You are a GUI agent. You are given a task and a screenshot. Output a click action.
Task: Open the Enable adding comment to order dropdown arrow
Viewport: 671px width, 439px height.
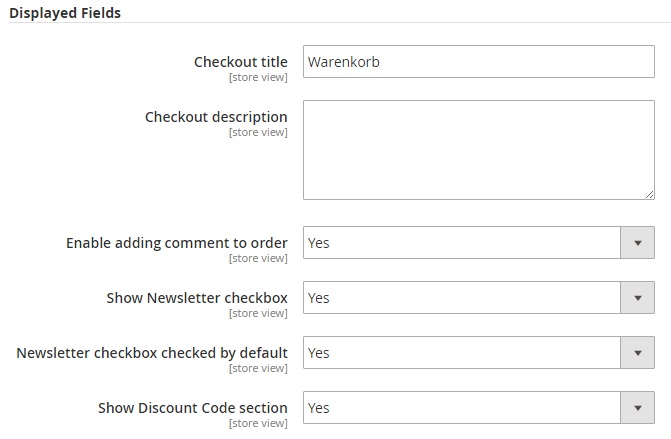(637, 243)
